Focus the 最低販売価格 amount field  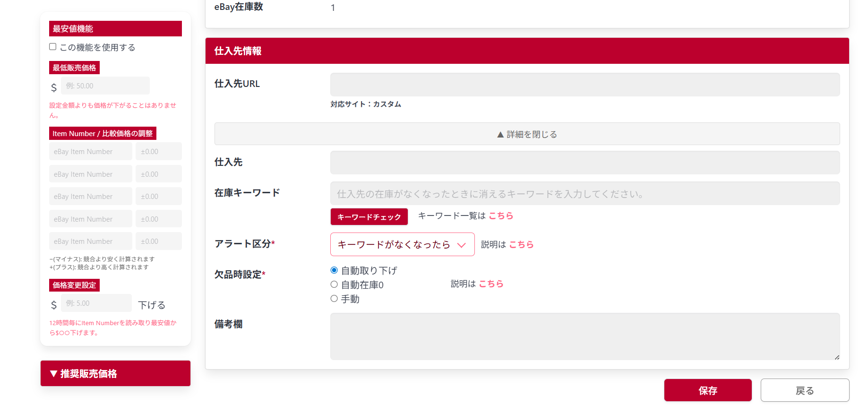pyautogui.click(x=105, y=86)
